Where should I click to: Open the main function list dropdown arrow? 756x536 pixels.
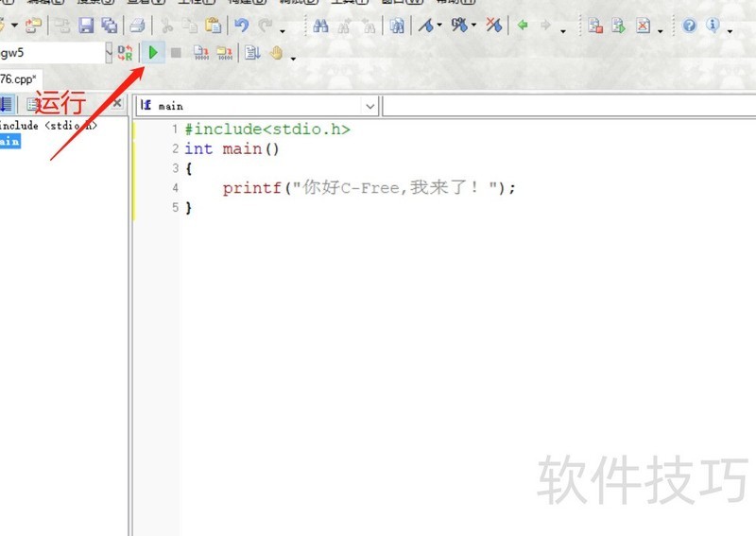coord(370,106)
